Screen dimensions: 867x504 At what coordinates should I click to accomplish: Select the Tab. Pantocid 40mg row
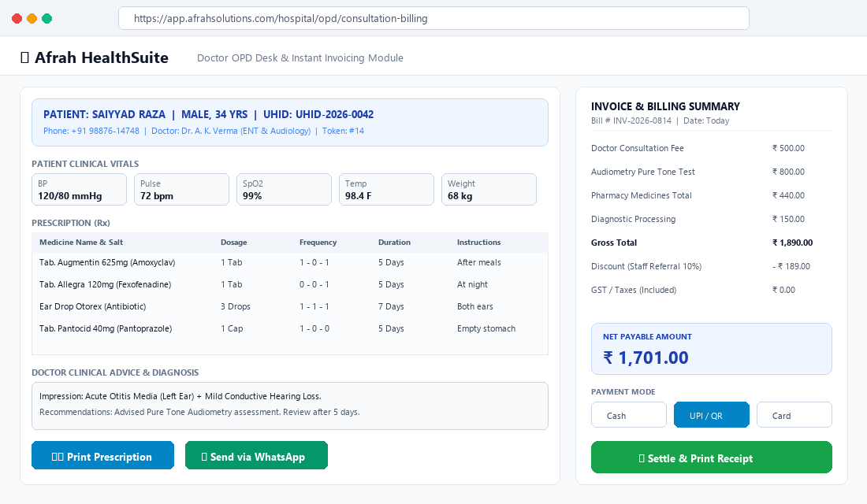[x=290, y=329]
